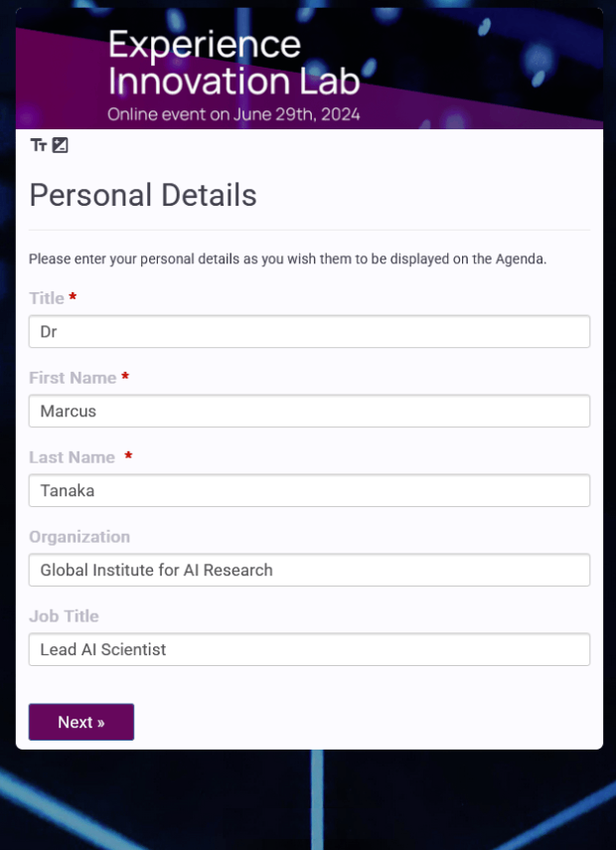Click the instruction text about the Agenda

[288, 259]
